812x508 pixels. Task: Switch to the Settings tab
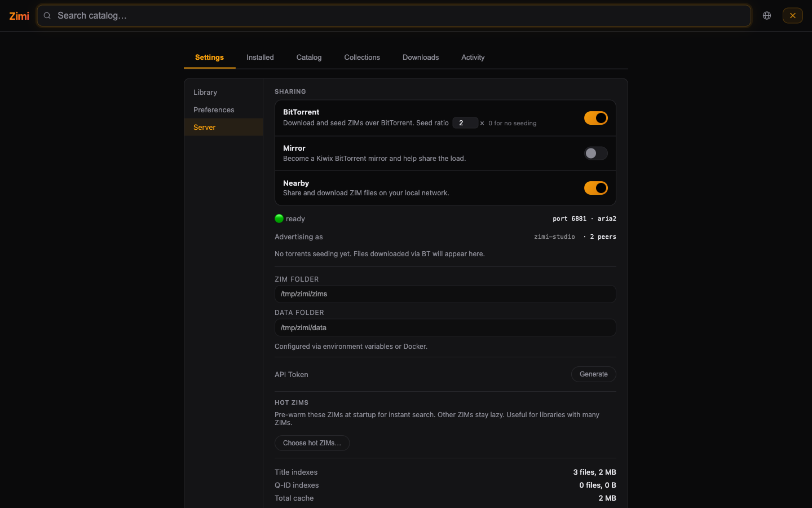click(209, 58)
